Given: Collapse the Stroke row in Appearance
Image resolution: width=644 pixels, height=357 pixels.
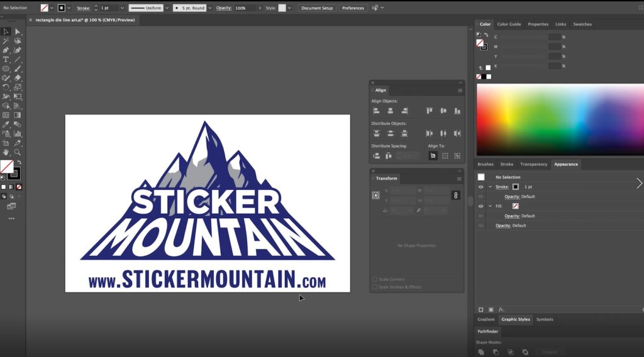Looking at the screenshot, I should 490,187.
